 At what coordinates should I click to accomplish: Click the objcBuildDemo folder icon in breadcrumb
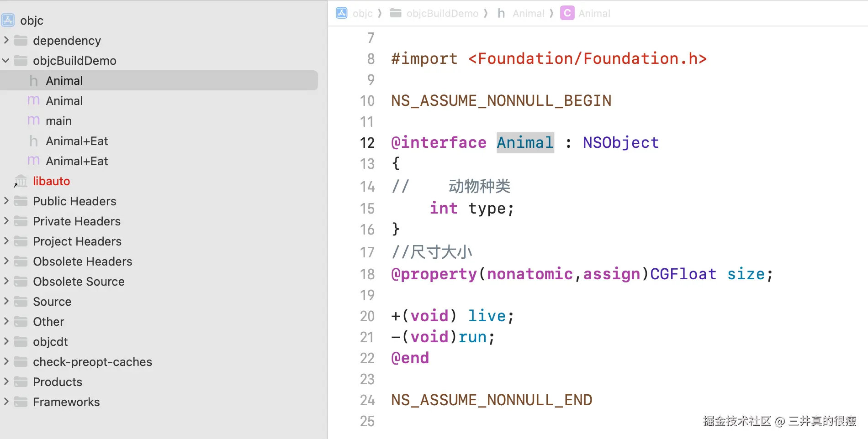point(396,13)
